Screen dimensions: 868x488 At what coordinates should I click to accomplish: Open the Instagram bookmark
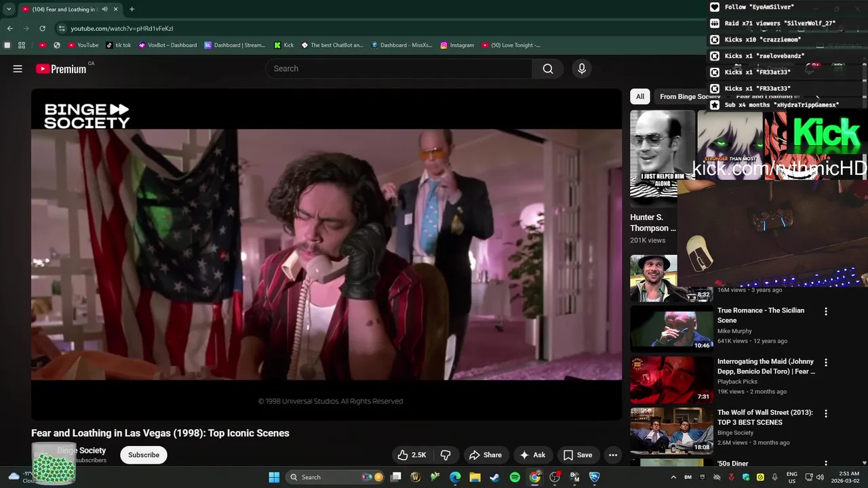(x=457, y=45)
